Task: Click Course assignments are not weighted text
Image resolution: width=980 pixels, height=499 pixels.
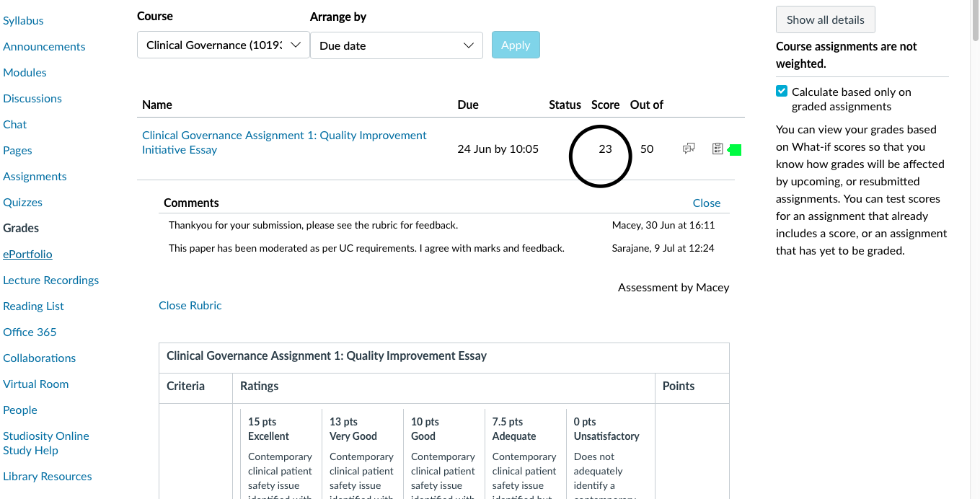Action: [x=847, y=55]
